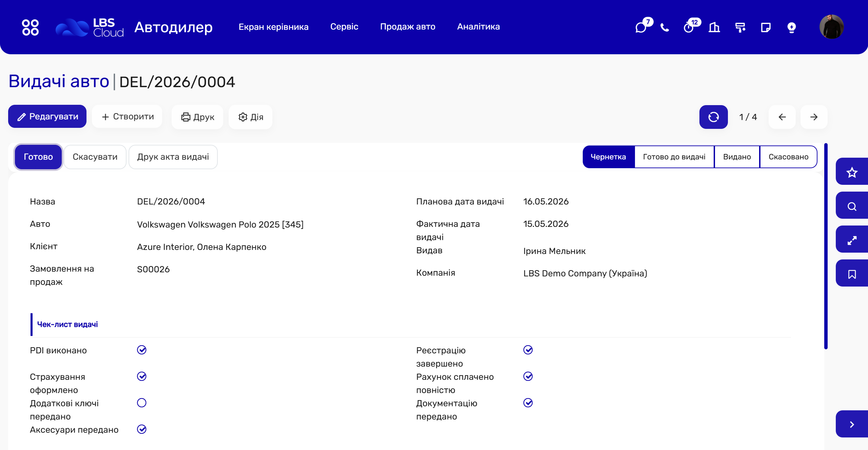Screen dimensions: 868x450
Task: Click the Автодилер app title
Action: [174, 27]
